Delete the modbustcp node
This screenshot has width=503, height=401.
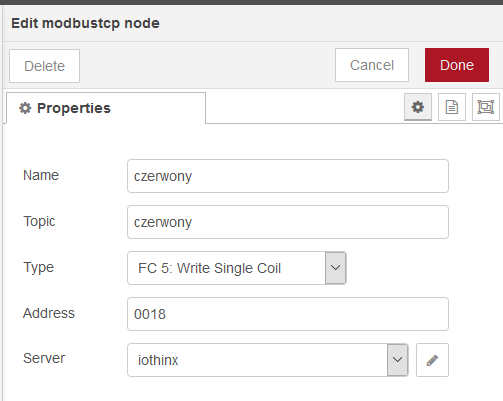click(x=44, y=66)
